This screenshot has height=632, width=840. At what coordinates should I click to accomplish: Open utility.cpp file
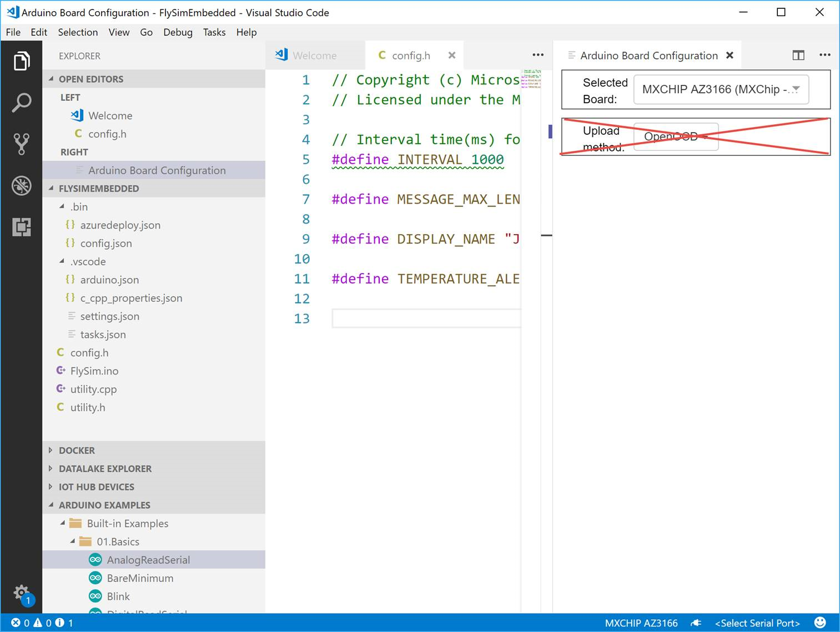pyautogui.click(x=154, y=389)
